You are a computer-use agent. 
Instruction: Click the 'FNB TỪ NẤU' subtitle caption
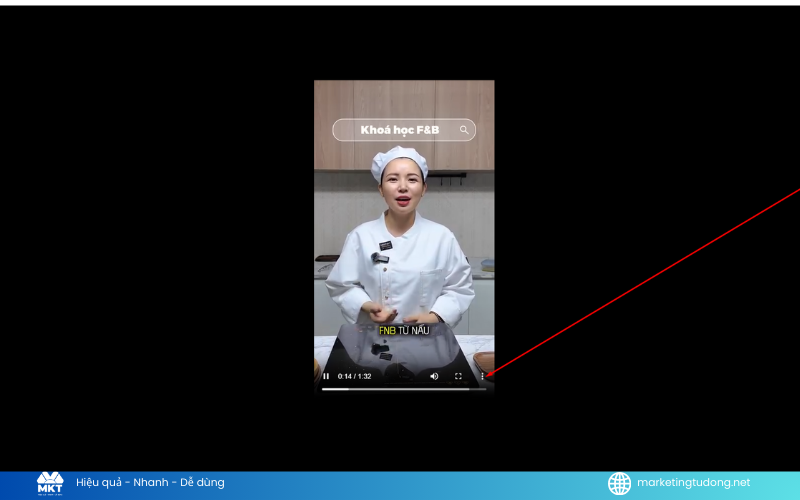point(404,331)
